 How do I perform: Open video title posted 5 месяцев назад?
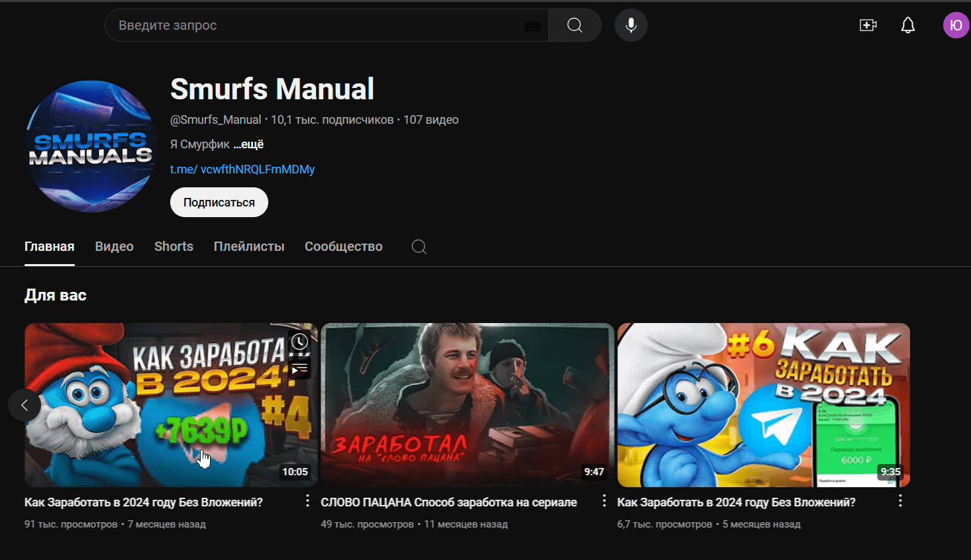[737, 502]
